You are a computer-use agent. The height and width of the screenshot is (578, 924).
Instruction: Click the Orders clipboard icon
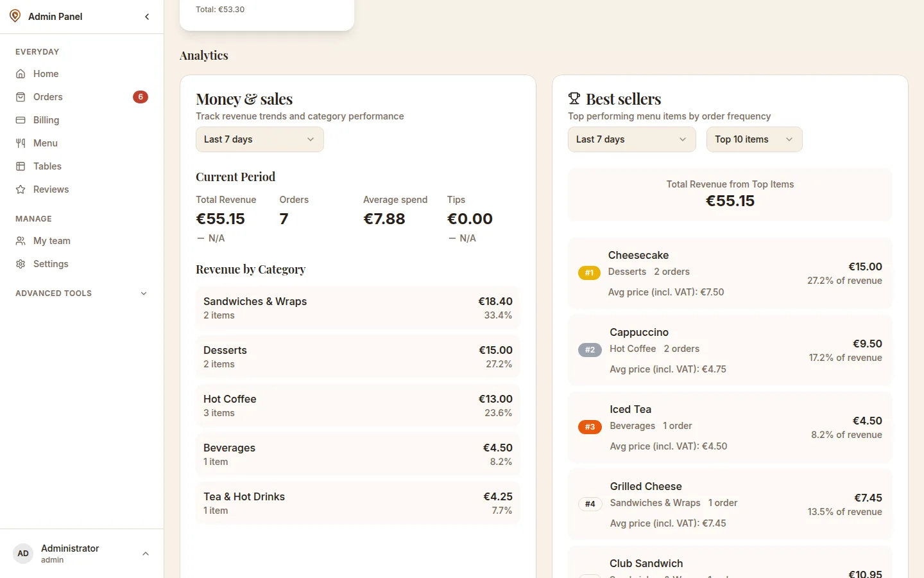point(21,97)
